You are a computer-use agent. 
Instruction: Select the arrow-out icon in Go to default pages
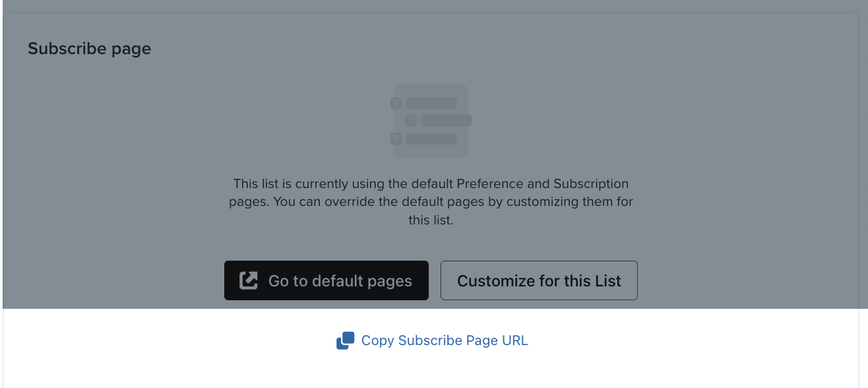point(247,280)
